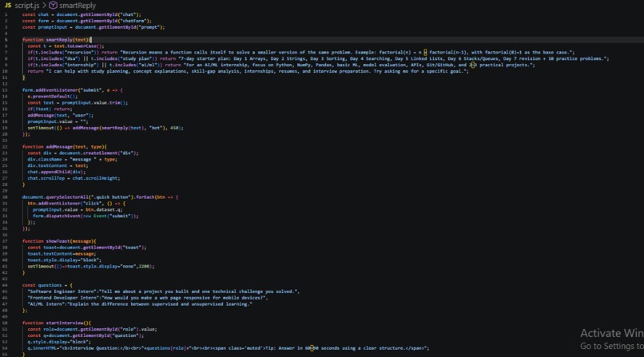Click the "Software Engineer Intern" question line
Viewport: 644px width, 357px height.
pyautogui.click(x=164, y=292)
